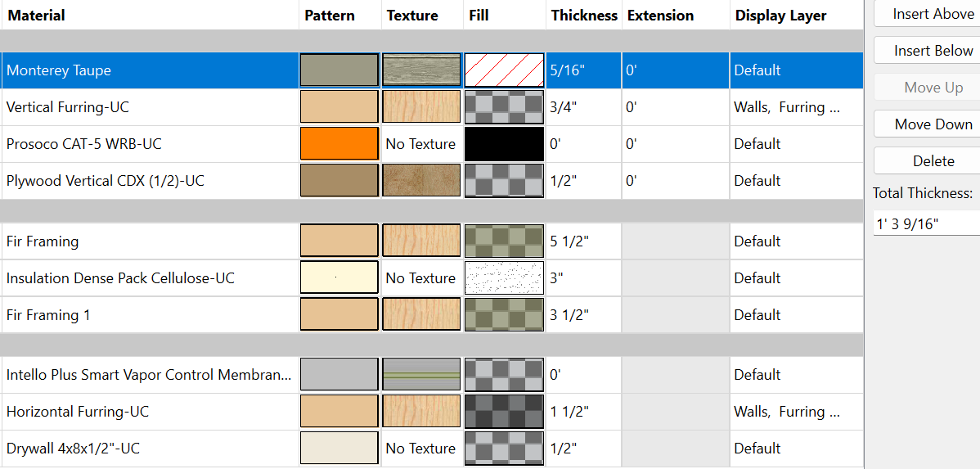This screenshot has height=469, width=980.
Task: Click the Vertical Furring checkered fill icon
Action: 504,107
